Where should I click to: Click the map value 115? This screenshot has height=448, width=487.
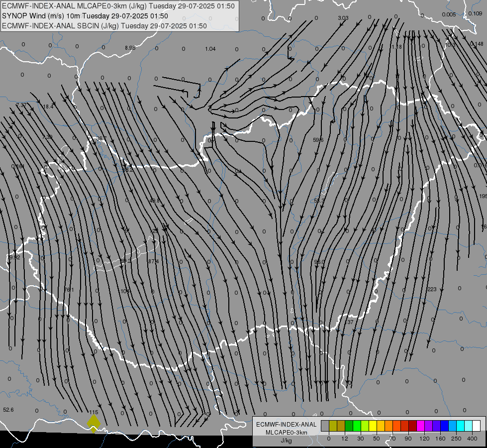(94, 412)
